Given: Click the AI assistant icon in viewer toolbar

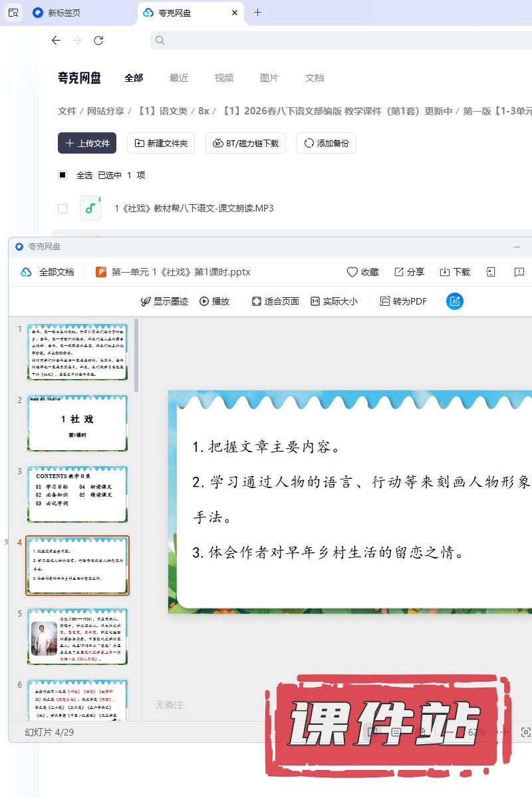Looking at the screenshot, I should click(455, 301).
